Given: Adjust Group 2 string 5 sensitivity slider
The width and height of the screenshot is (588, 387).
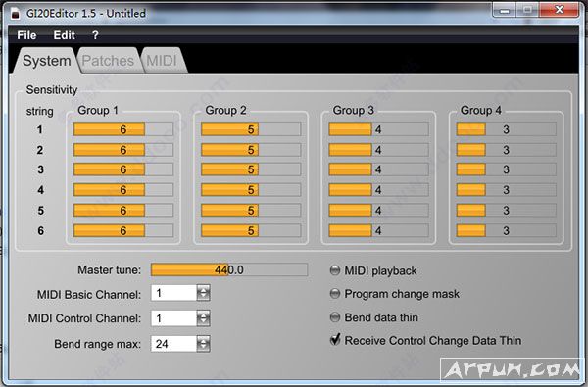Looking at the screenshot, I should 251,210.
